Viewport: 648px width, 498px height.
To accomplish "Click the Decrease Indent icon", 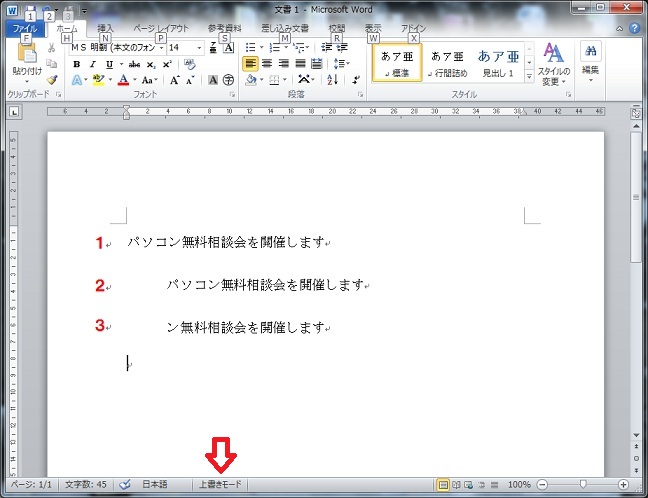I will tap(326, 48).
